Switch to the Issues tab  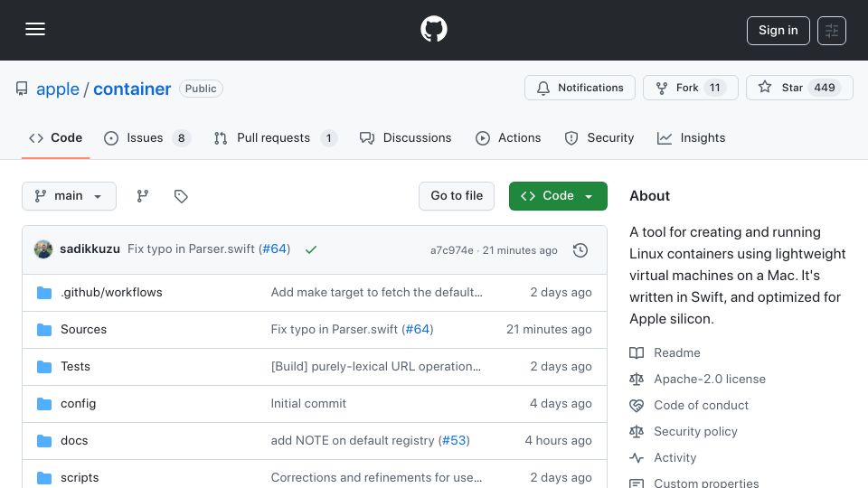(146, 137)
